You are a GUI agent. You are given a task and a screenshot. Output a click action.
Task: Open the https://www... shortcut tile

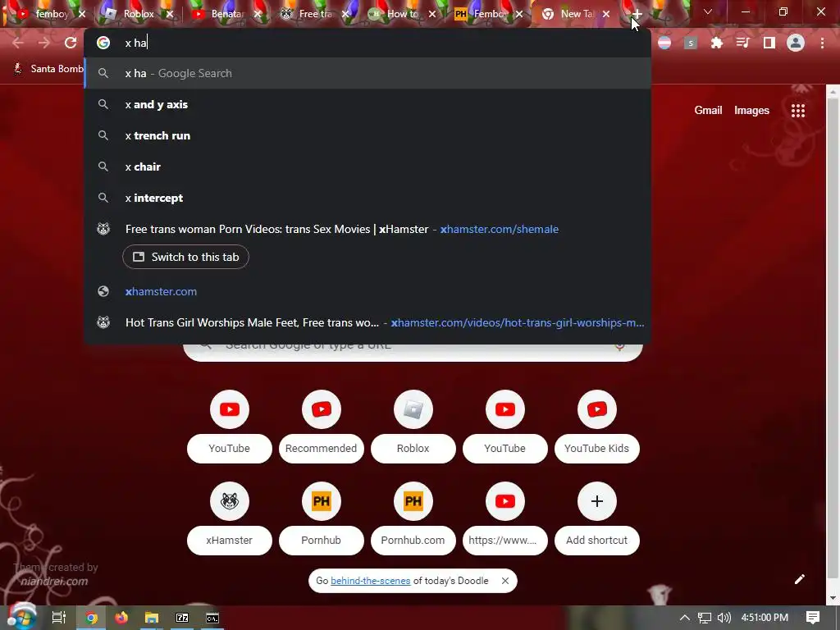pos(505,518)
